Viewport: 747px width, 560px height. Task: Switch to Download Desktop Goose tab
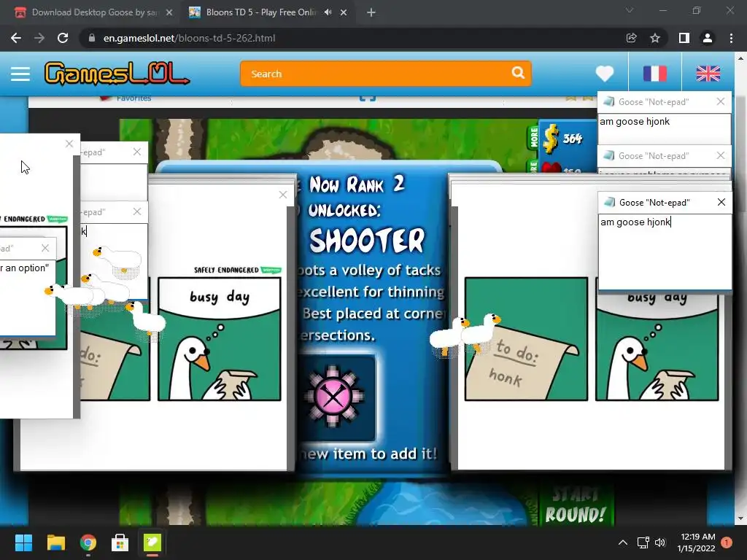[93, 12]
